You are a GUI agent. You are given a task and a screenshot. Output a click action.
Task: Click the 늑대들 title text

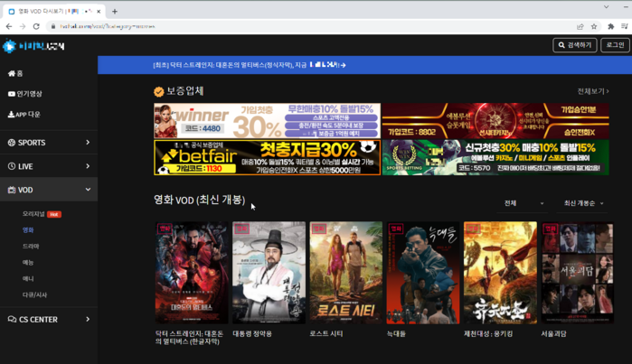point(396,334)
